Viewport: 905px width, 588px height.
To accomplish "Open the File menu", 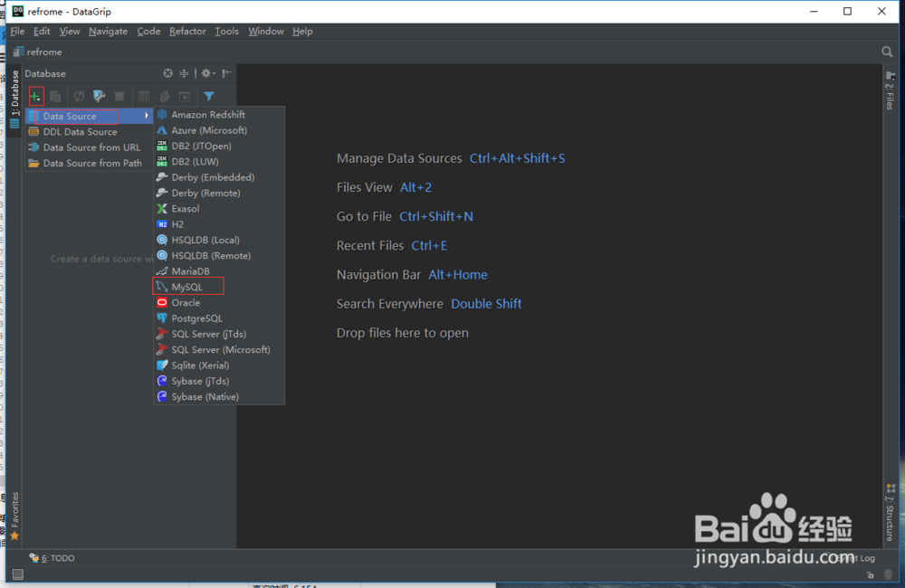I will (17, 31).
